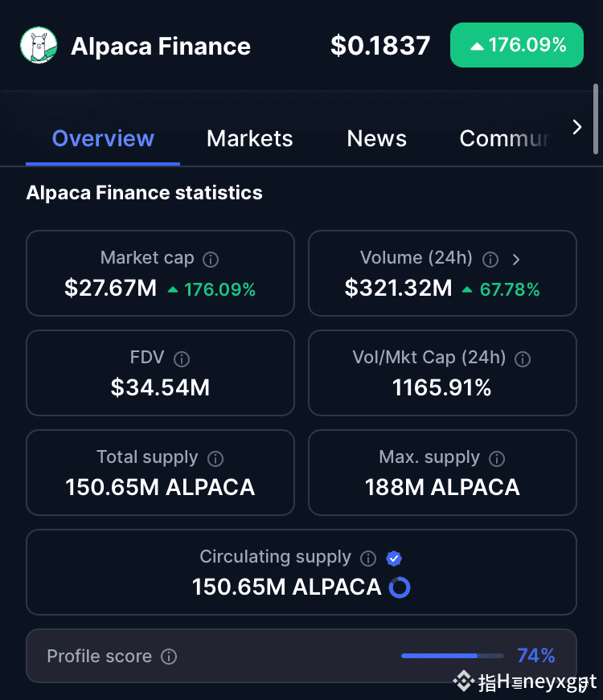Click Circulating supply info icon
The width and height of the screenshot is (603, 700).
(368, 558)
